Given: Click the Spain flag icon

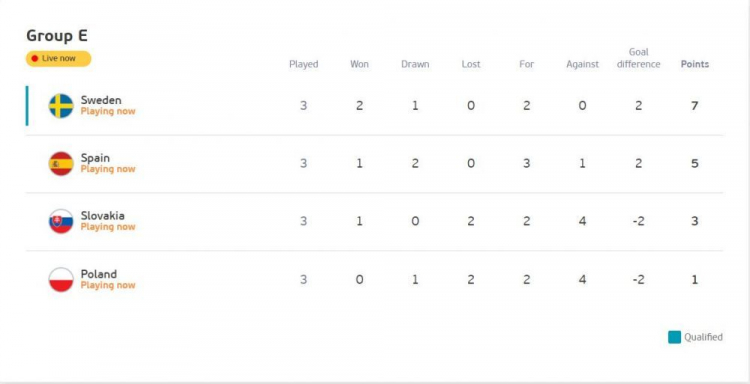Looking at the screenshot, I should point(61,164).
